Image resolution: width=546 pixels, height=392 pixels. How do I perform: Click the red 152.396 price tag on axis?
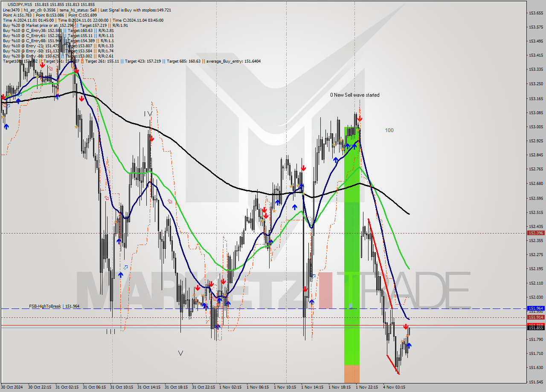coord(536,233)
